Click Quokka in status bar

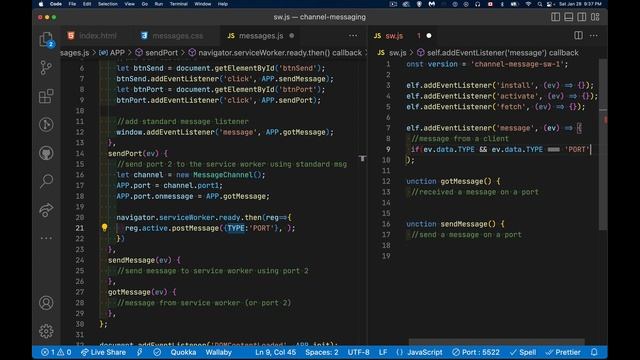[183, 352]
